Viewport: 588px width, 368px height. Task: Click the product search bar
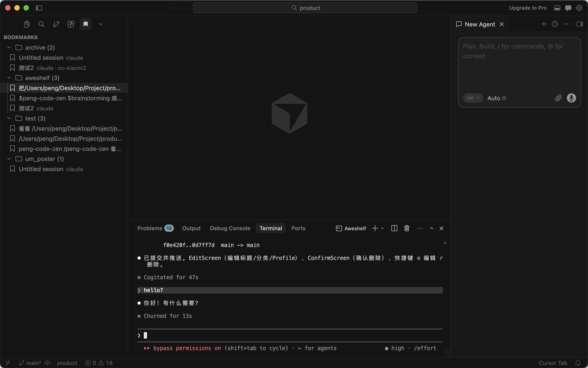[x=305, y=8]
